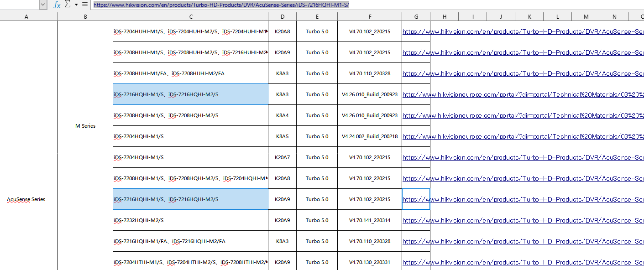Open the link in the iDS-7204HTHI row

click(x=415, y=263)
